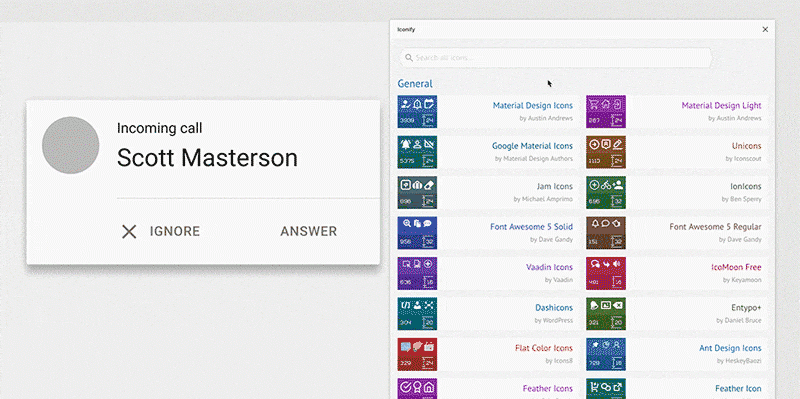
Task: Click 'by Michael Amprimo' author text
Action: click(x=543, y=199)
